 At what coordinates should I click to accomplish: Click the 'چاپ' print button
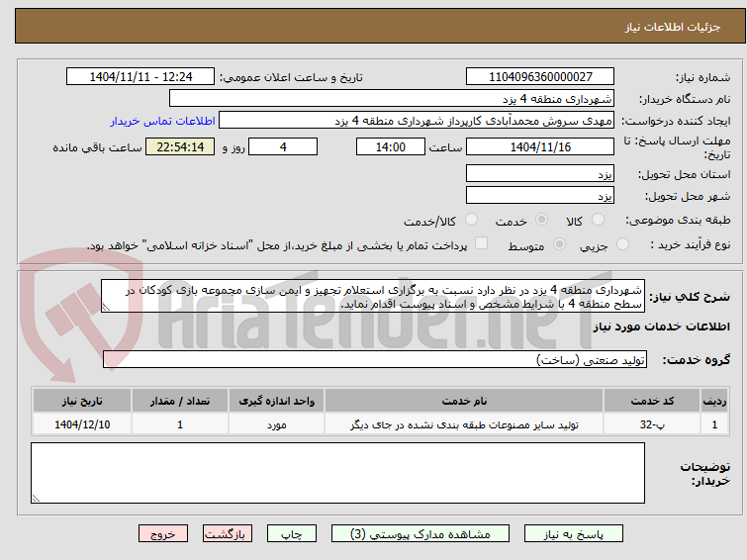292,534
